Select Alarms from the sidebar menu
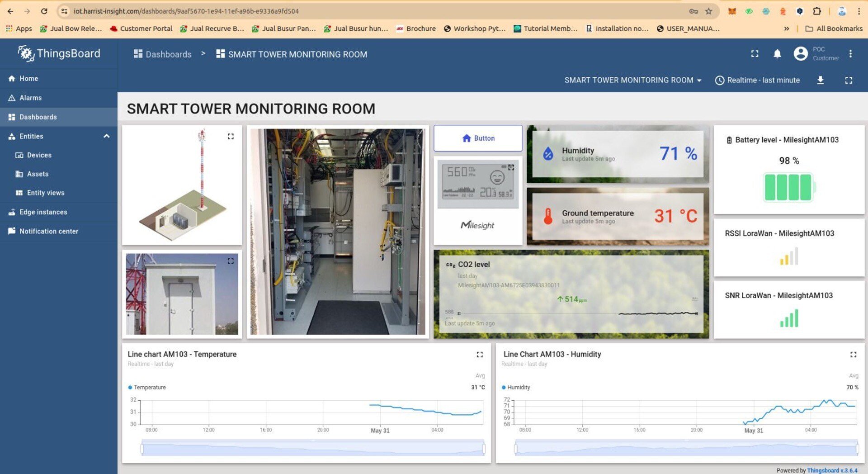The image size is (868, 474). 31,98
